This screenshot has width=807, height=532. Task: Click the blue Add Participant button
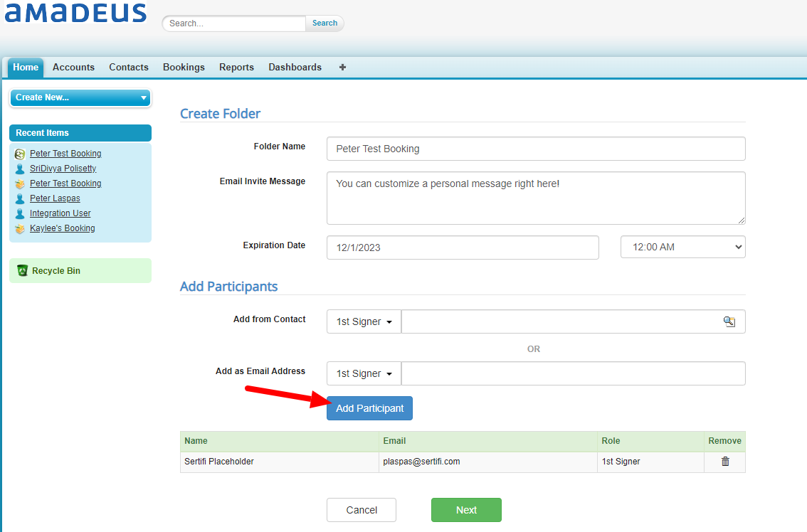(369, 408)
